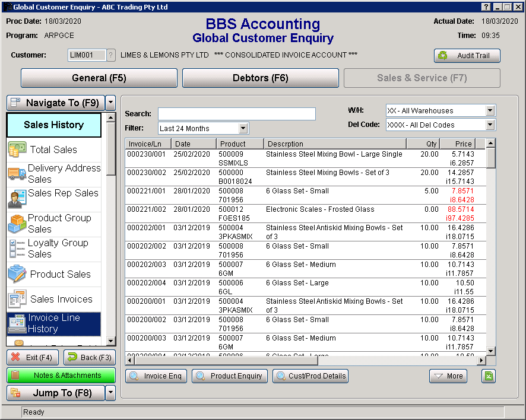Select the Invoice Line History entry

coord(18,323)
